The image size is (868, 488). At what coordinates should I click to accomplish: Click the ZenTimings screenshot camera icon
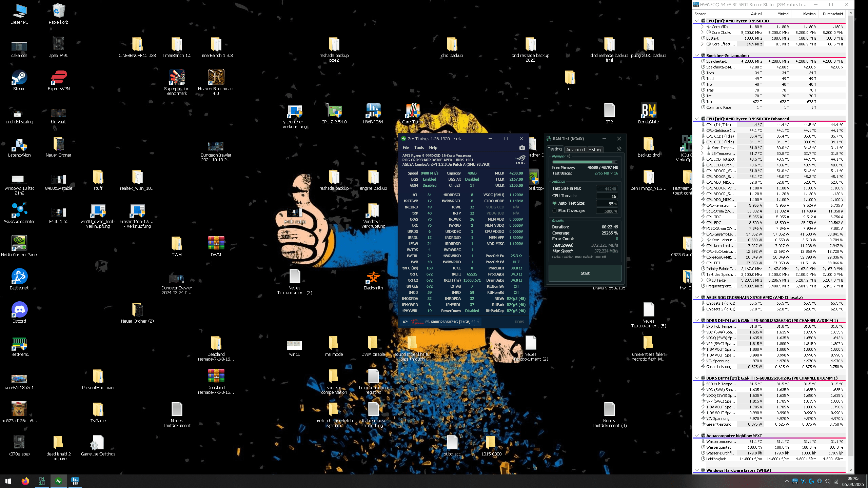[522, 148]
